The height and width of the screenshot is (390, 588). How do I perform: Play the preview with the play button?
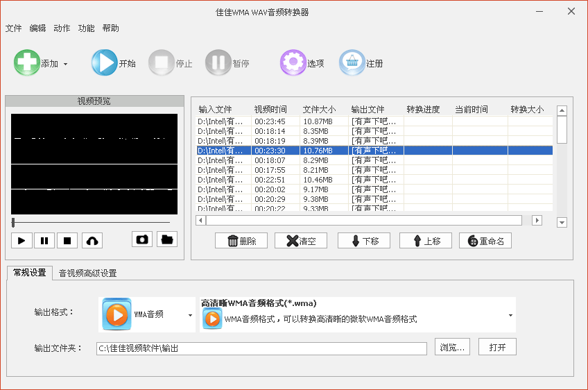(21, 241)
